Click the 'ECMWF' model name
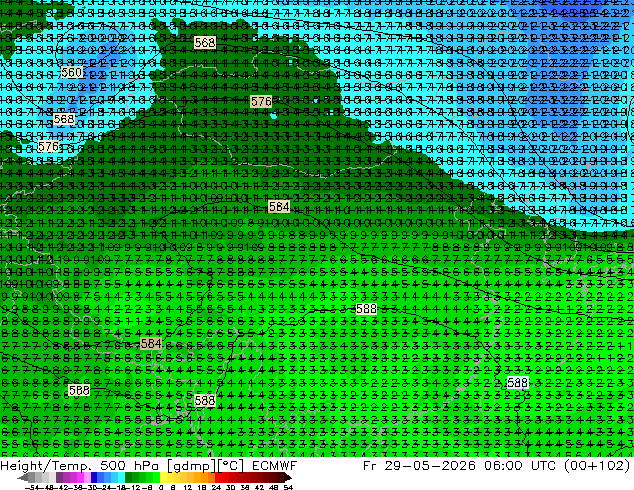This screenshot has height=490, width=634. click(x=275, y=466)
